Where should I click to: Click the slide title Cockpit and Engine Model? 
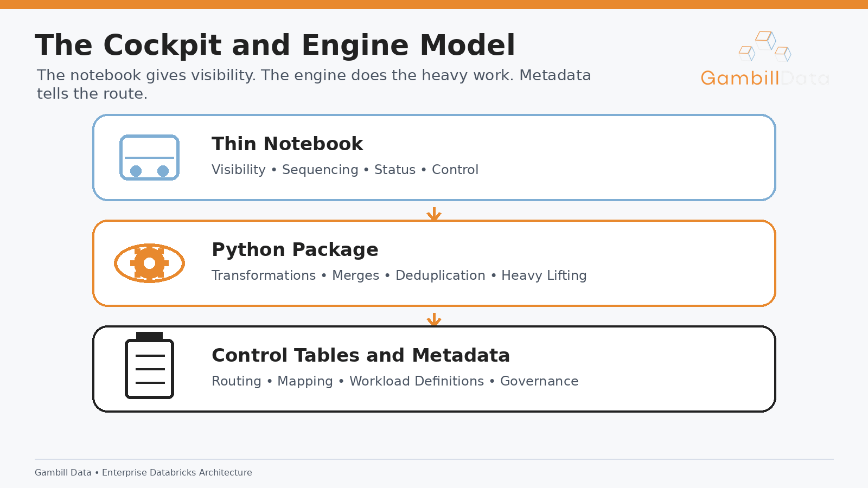point(275,45)
